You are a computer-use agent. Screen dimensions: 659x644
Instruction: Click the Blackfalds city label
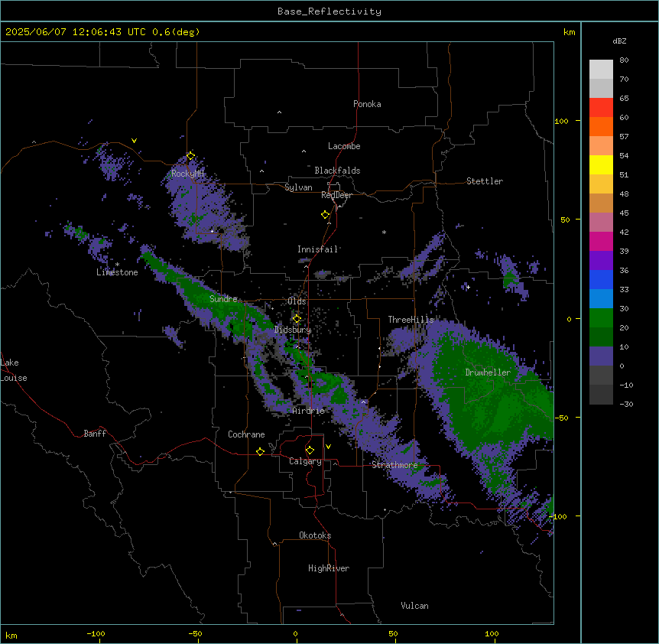pos(337,171)
